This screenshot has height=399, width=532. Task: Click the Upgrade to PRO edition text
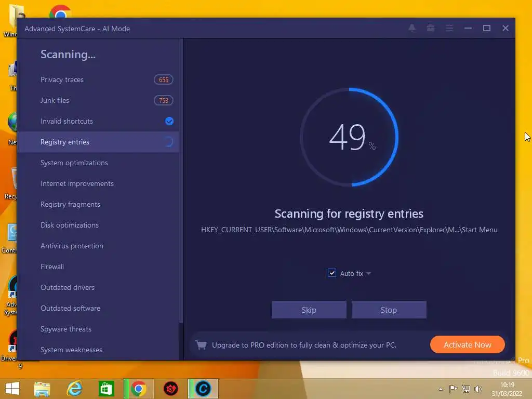pos(304,345)
